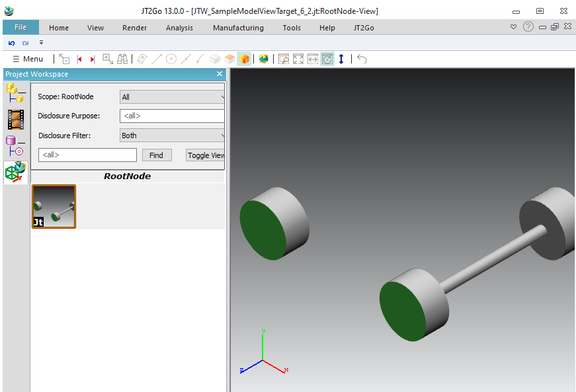Click the fit width horizontal arrows icon
This screenshot has height=392, width=576.
(313, 59)
